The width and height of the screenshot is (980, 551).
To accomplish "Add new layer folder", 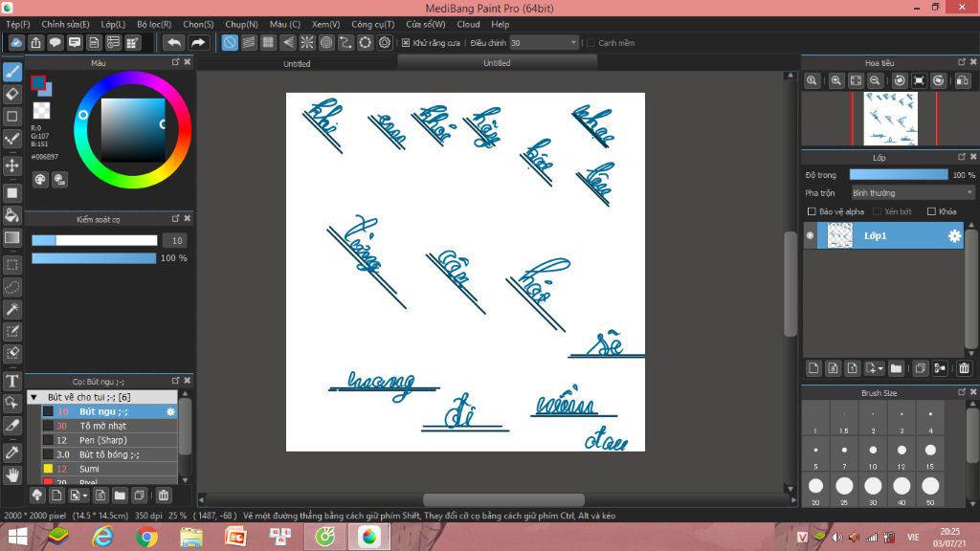I will coord(896,368).
